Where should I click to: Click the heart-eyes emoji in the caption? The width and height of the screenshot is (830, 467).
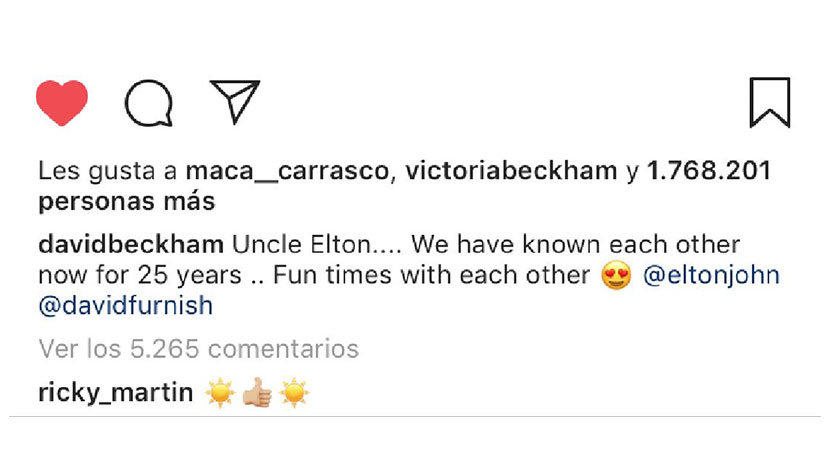pos(617,276)
